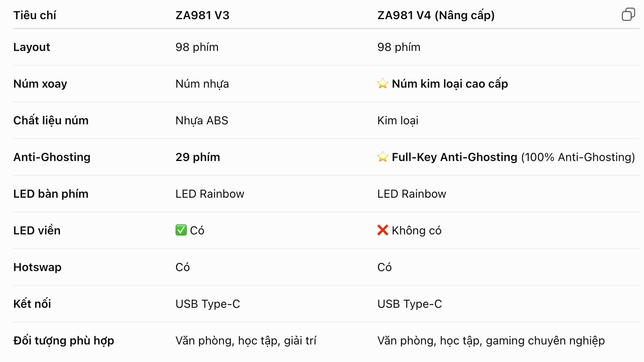Click the Layout row label
The image size is (644, 362).
click(x=31, y=47)
